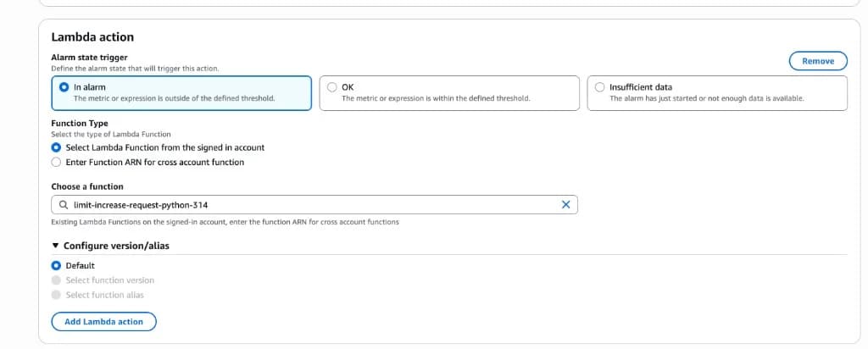
Task: Clear the chosen function with the X icon
Action: click(x=565, y=205)
